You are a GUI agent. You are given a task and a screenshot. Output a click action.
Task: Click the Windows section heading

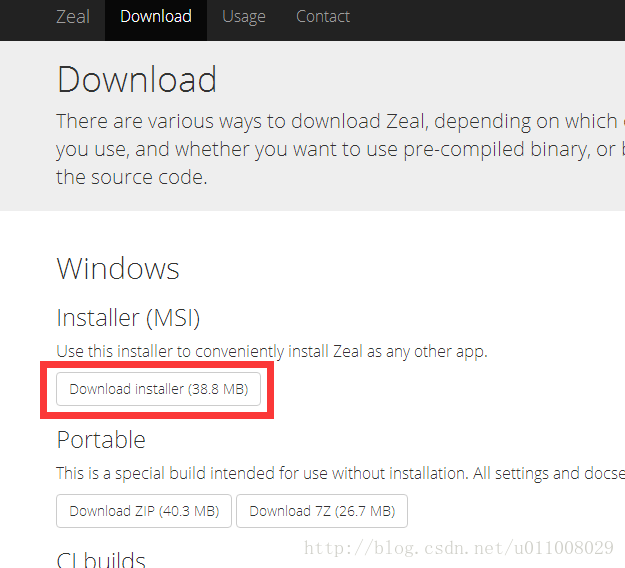[118, 268]
